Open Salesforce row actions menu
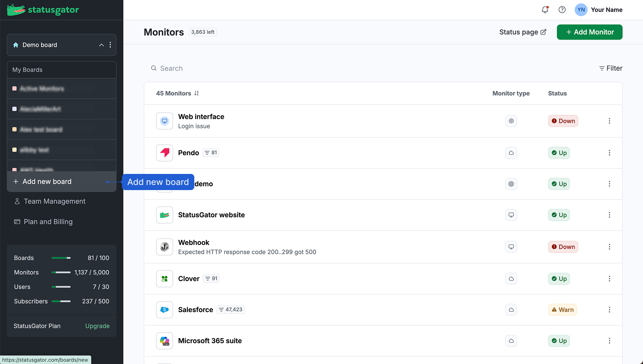 pyautogui.click(x=609, y=310)
